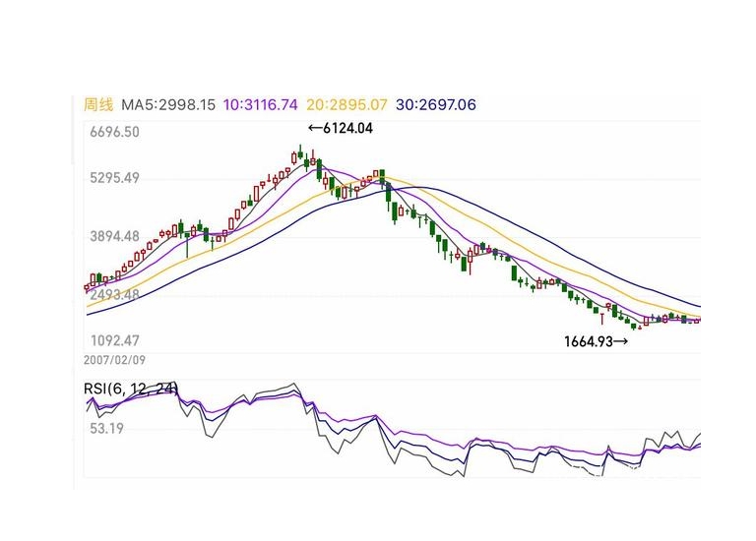Click the last candlestick at the chart's right edge
Viewport: 756px width, 541px height.
pyautogui.click(x=697, y=321)
